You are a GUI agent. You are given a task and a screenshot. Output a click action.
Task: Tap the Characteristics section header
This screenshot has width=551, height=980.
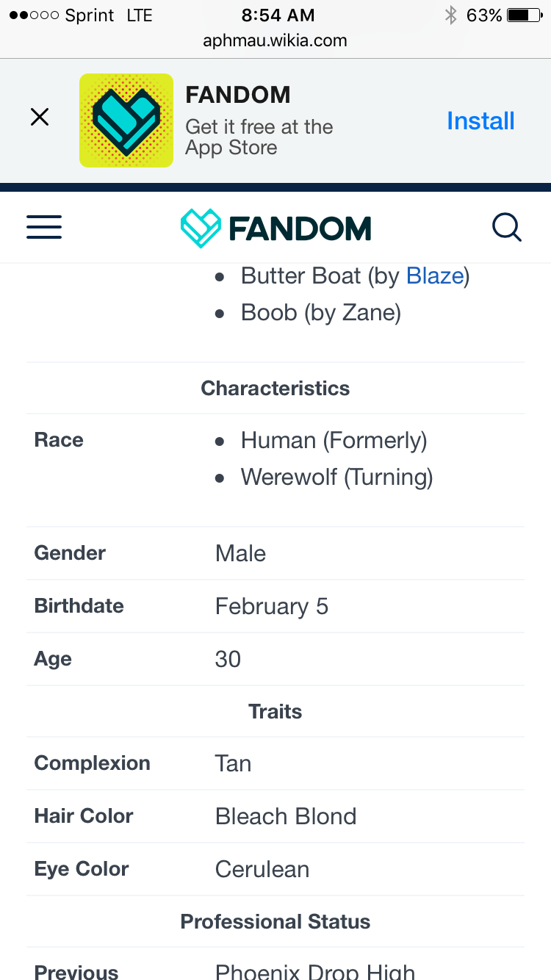pos(275,388)
